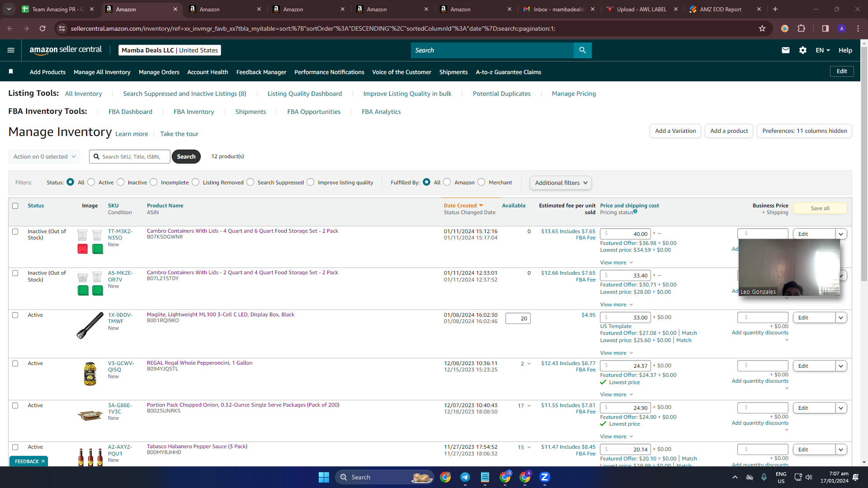Expand the Additional filters dropdown
Screen dimensions: 868x488
(561, 183)
